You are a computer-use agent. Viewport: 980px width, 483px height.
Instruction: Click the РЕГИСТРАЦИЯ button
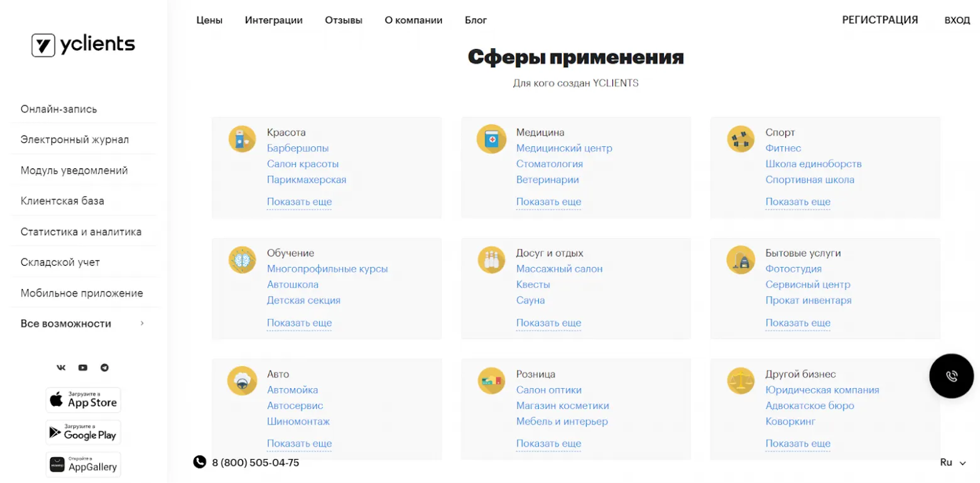point(879,20)
